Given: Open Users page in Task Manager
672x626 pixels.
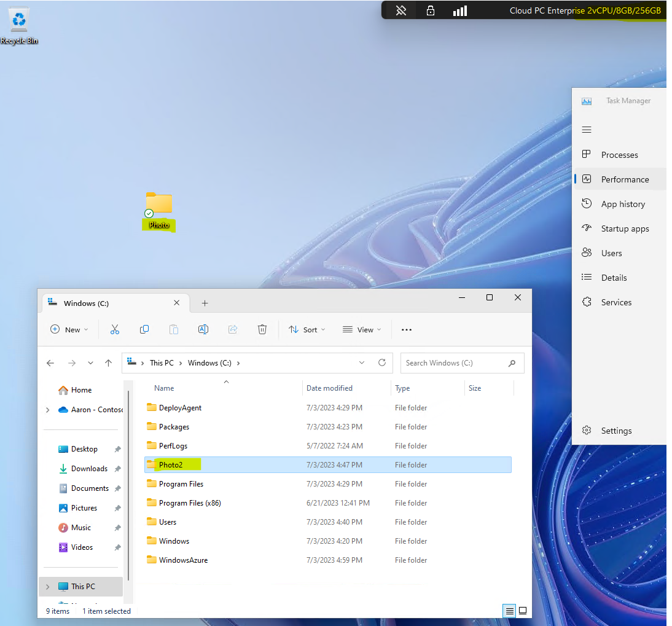Looking at the screenshot, I should (620, 253).
